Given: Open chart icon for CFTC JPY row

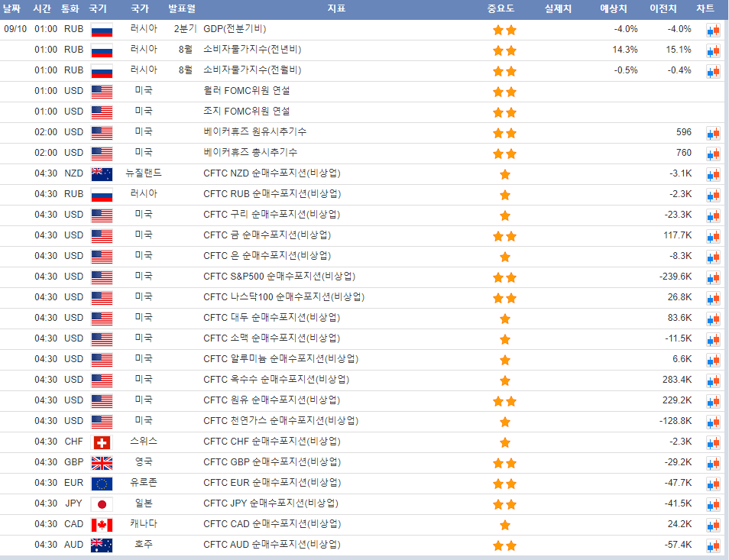Looking at the screenshot, I should tap(713, 504).
